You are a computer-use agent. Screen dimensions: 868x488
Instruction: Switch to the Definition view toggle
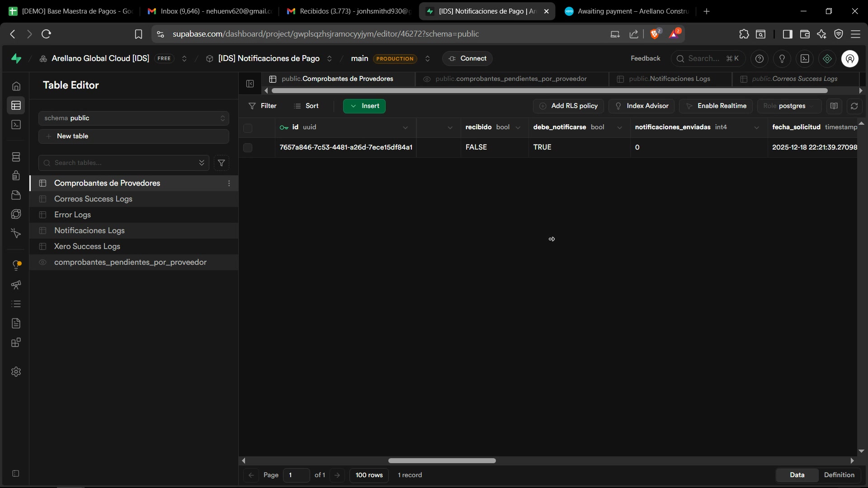[839, 475]
